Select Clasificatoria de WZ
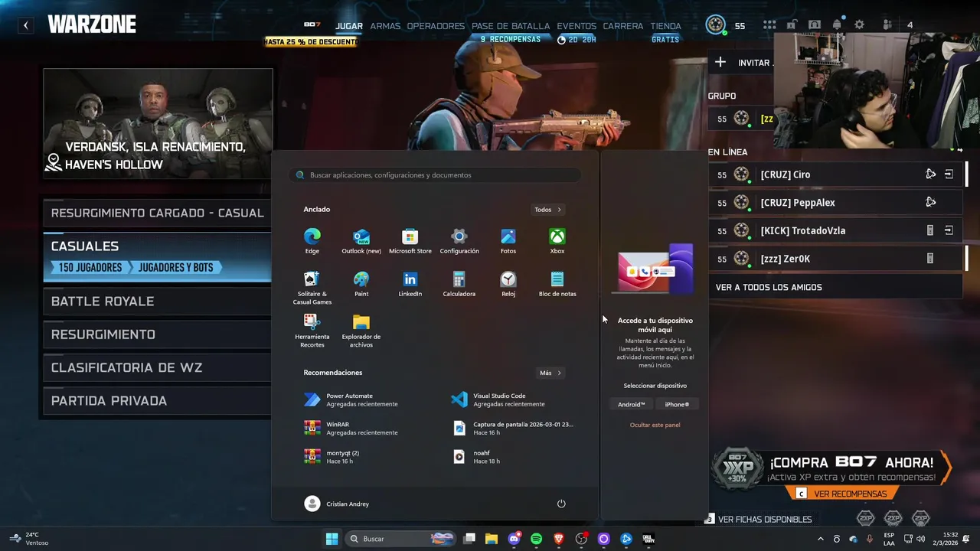980x551 pixels. pos(157,368)
